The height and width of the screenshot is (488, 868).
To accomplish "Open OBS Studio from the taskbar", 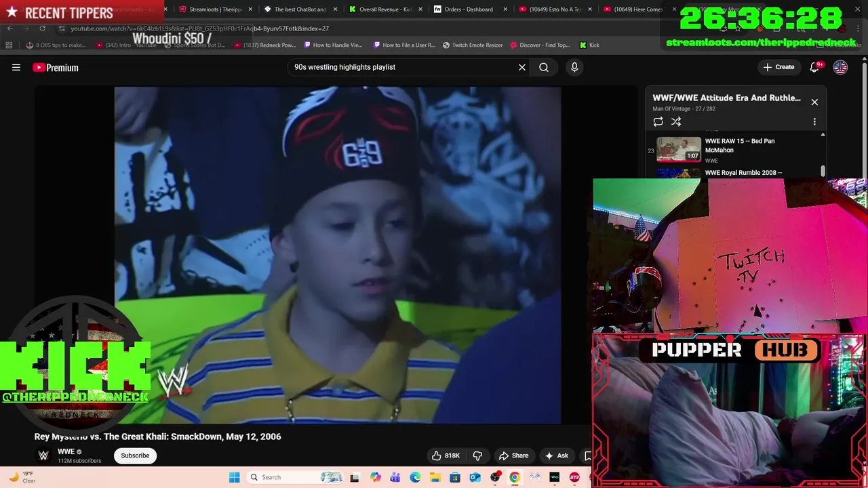I will click(495, 477).
